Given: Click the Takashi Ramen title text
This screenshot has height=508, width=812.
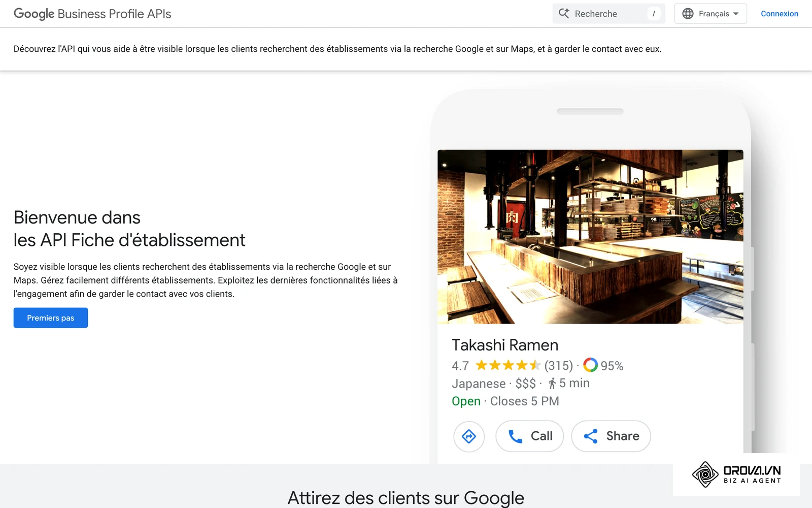Looking at the screenshot, I should [505, 345].
